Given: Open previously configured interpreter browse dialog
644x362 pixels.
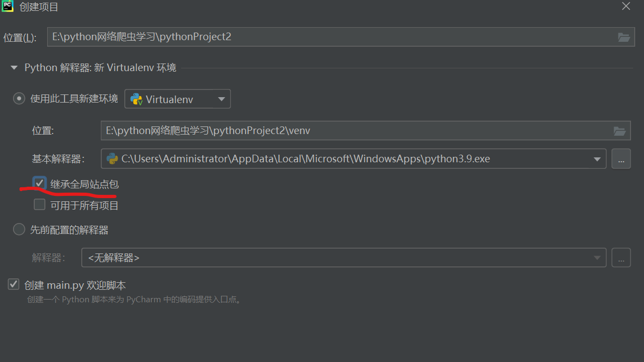Looking at the screenshot, I should point(621,258).
